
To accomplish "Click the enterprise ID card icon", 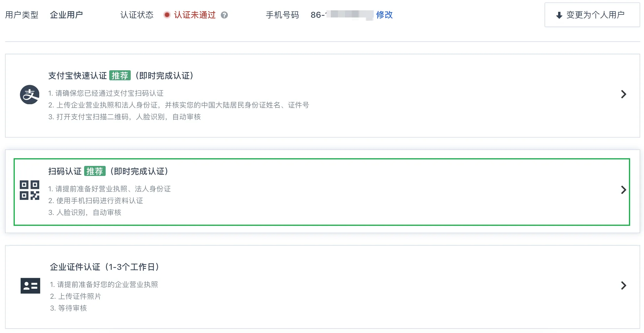I will 30,285.
